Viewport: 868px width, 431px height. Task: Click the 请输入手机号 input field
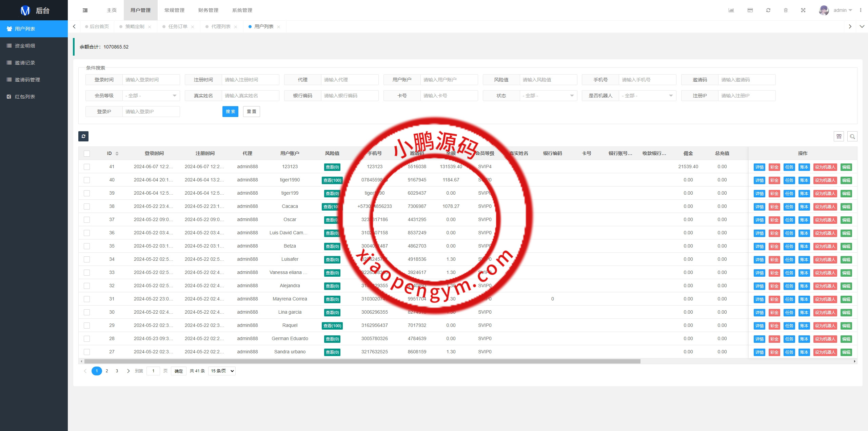click(x=647, y=80)
